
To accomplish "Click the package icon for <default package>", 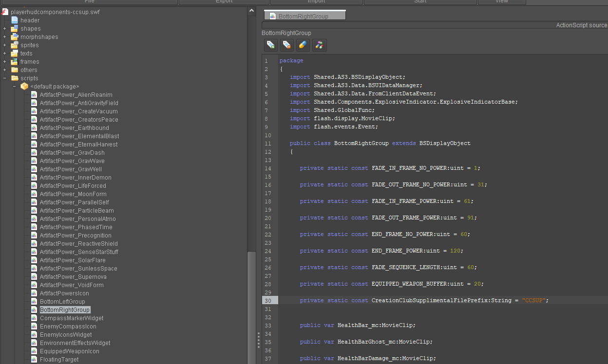I will click(x=24, y=86).
